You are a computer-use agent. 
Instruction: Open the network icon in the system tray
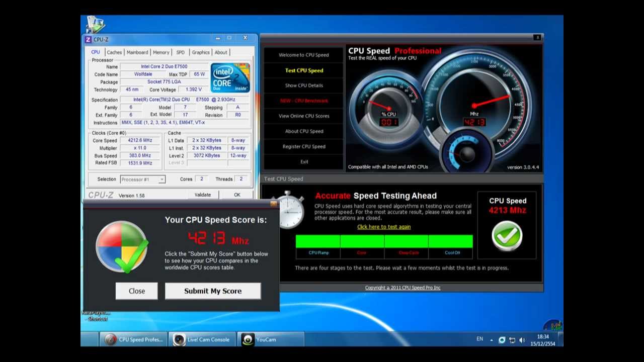[512, 340]
